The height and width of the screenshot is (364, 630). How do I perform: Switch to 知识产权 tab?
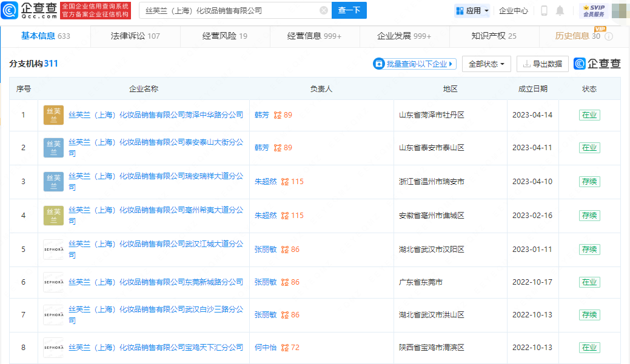[494, 36]
